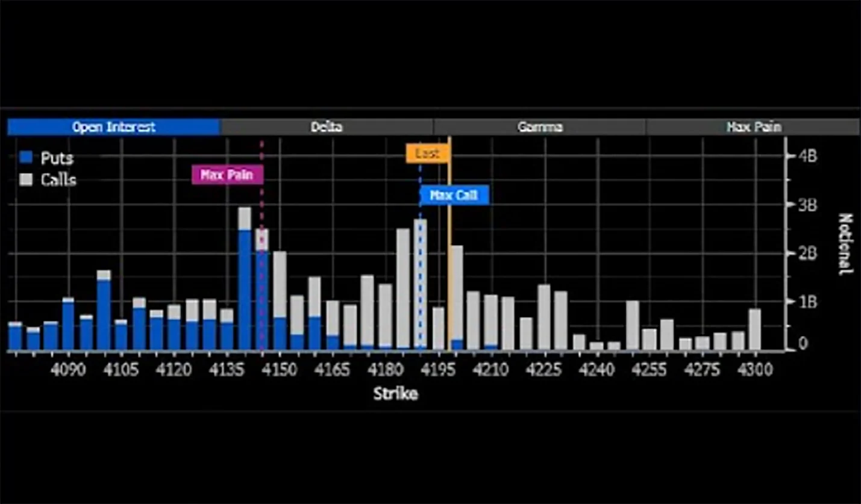The width and height of the screenshot is (861, 504).
Task: Click the 4150 strike axis label
Action: 280,369
